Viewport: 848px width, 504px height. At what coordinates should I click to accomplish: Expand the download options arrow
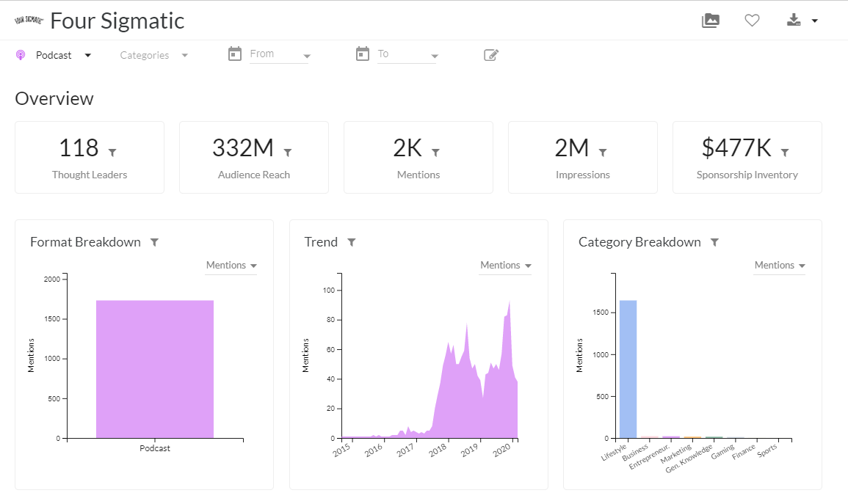[x=814, y=21]
